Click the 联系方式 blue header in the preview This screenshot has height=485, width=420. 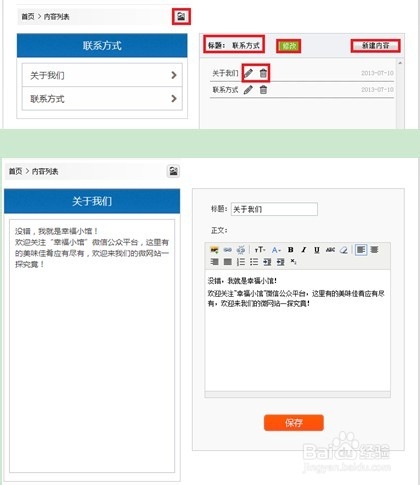[102, 45]
